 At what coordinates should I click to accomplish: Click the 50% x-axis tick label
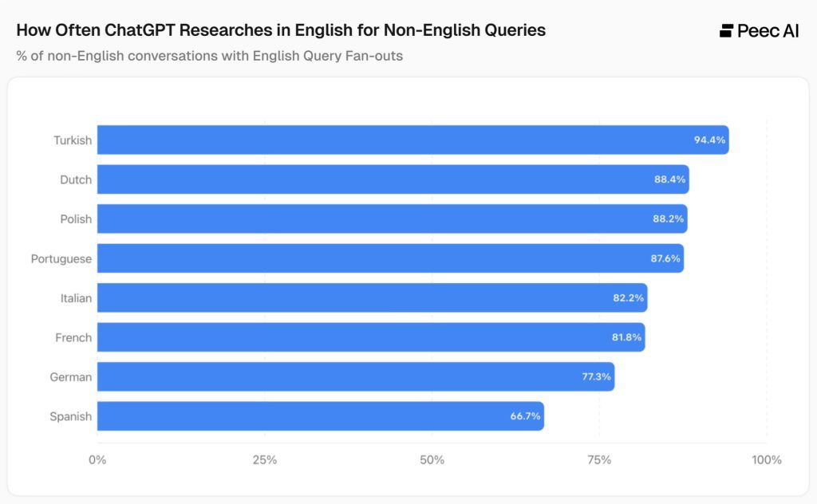pos(432,460)
